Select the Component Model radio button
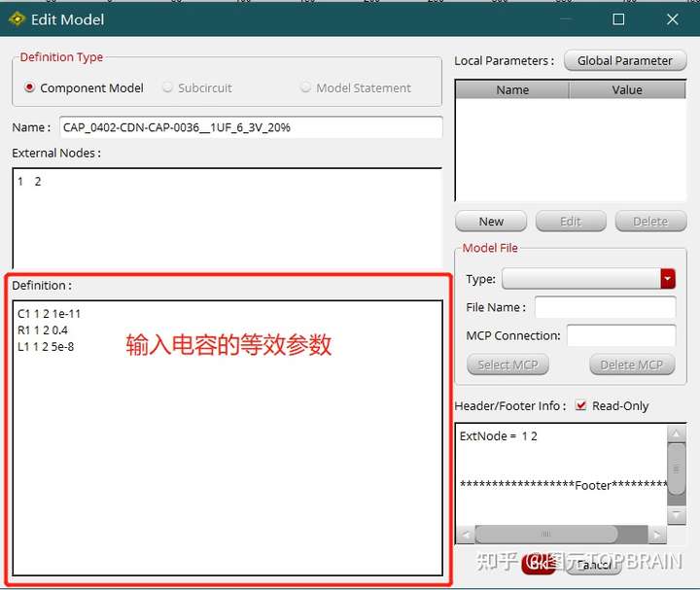 (29, 87)
